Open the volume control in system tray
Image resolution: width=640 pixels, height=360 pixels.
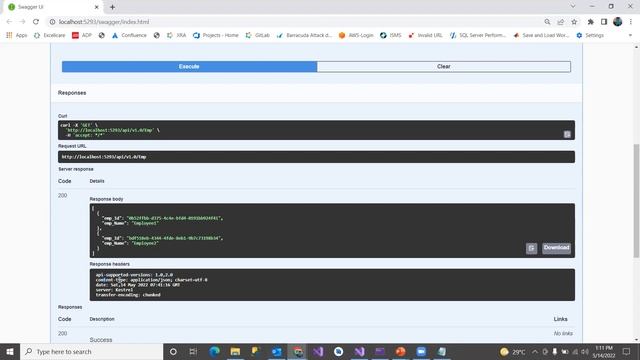(x=585, y=351)
